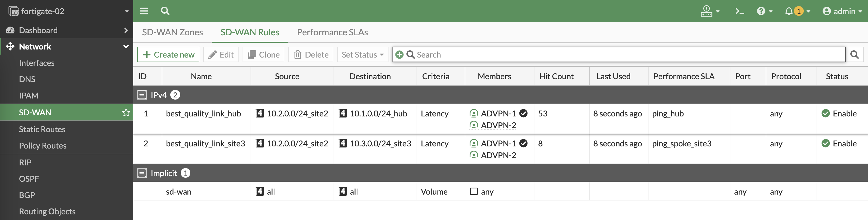This screenshot has height=220, width=868.
Task: Switch to the SD-WAN Zones tab
Action: coord(172,32)
